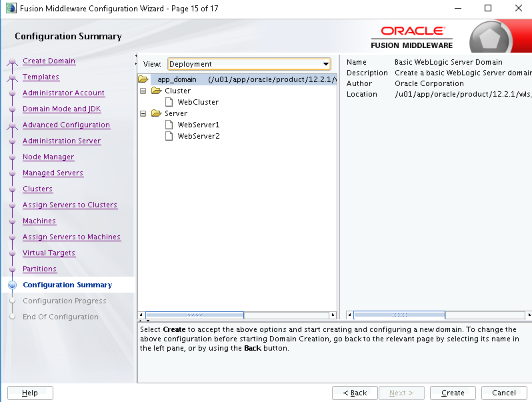Open Assign Servers to Machines step
The width and height of the screenshot is (532, 402).
(x=71, y=237)
